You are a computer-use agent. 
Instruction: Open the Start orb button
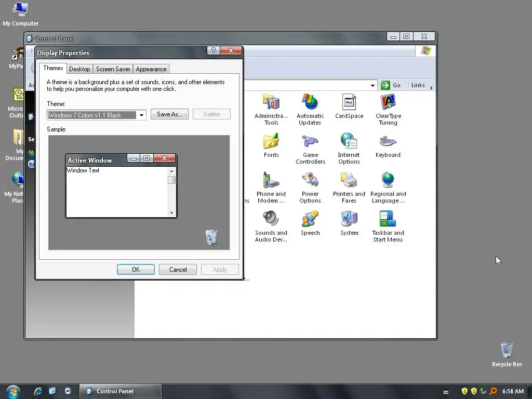point(13,392)
